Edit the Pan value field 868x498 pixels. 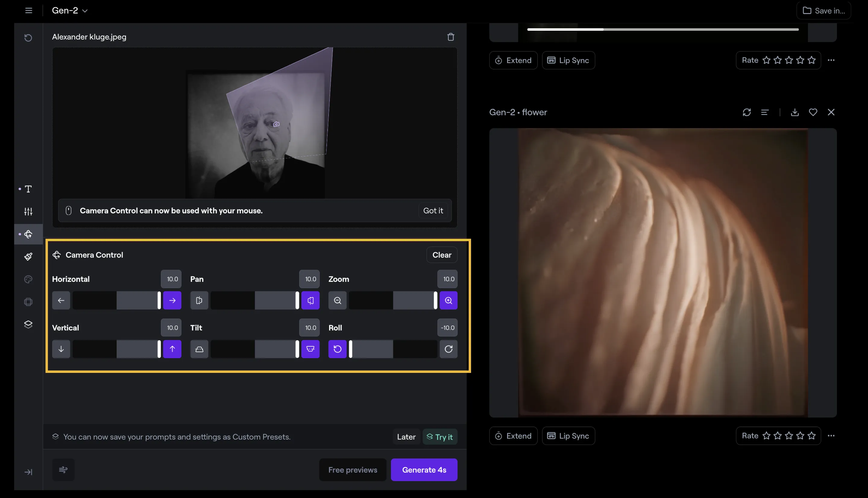pos(310,279)
